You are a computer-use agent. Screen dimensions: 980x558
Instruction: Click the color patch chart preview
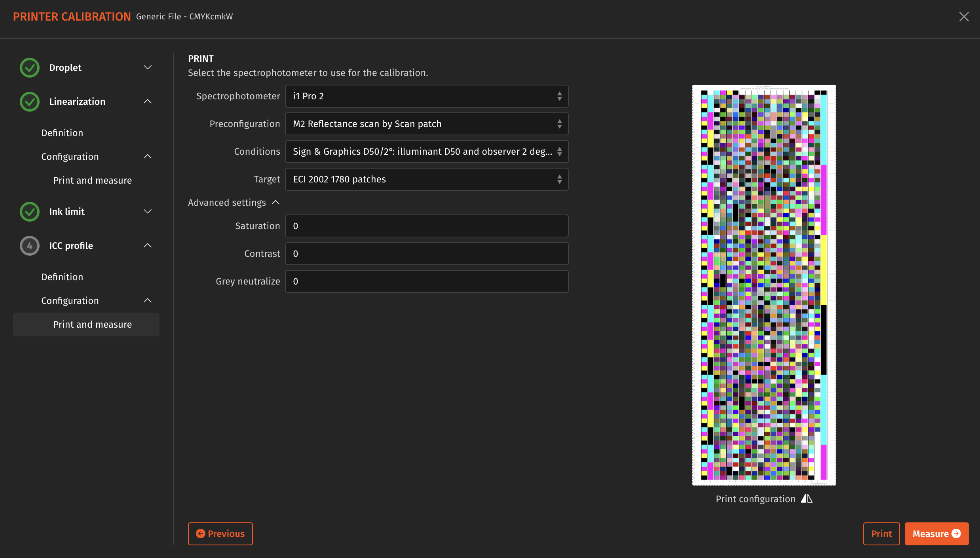click(x=763, y=285)
